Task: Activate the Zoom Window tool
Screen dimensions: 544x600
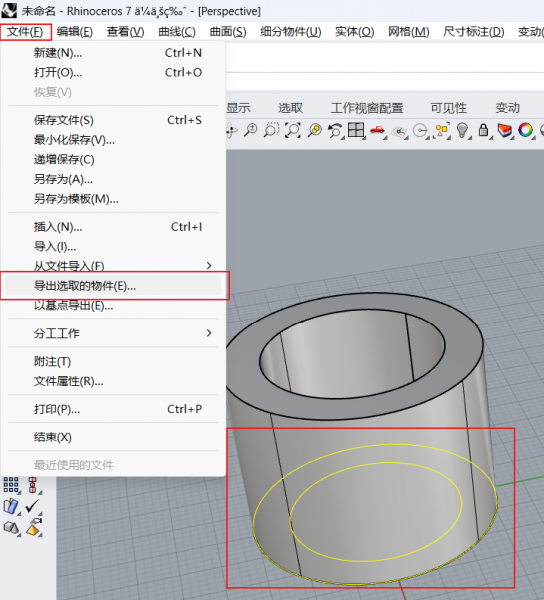Action: 271,130
